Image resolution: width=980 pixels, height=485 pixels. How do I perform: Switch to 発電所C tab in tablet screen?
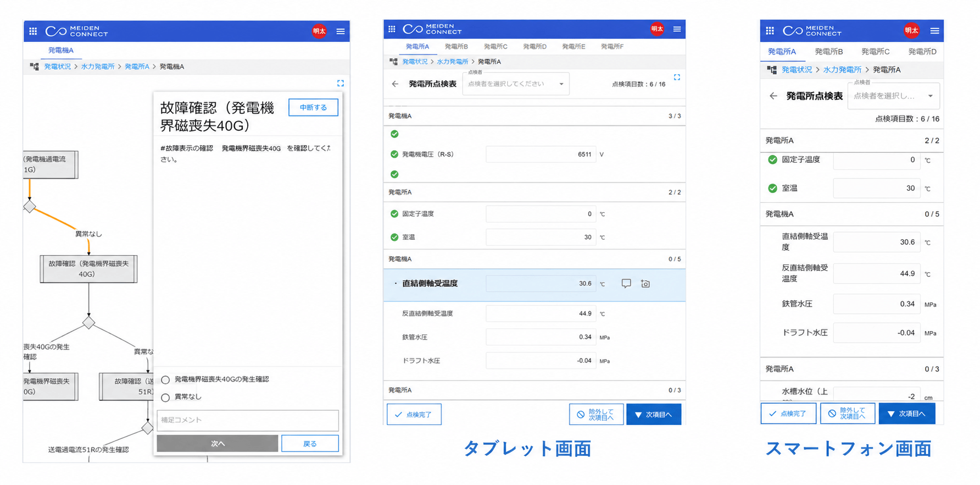[495, 47]
